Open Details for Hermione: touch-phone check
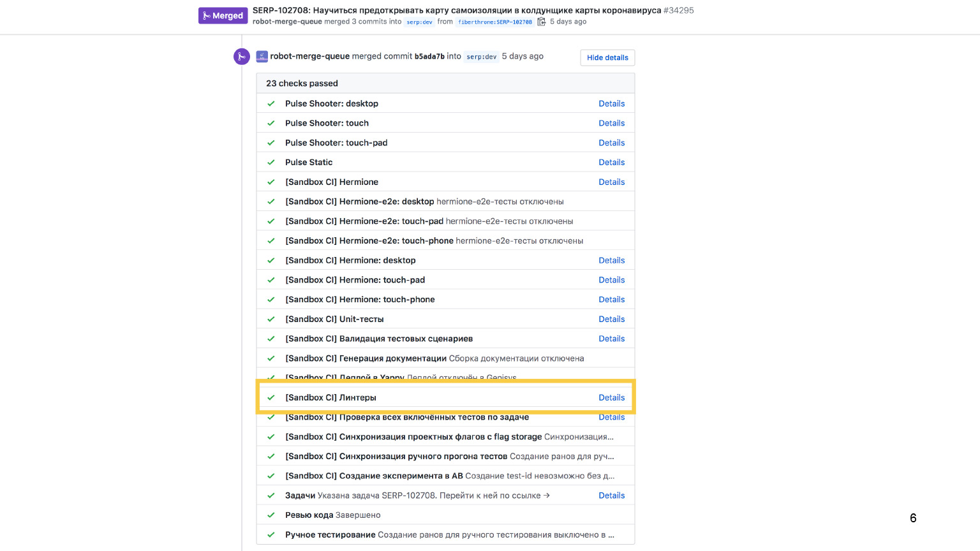980x551 pixels. point(611,300)
